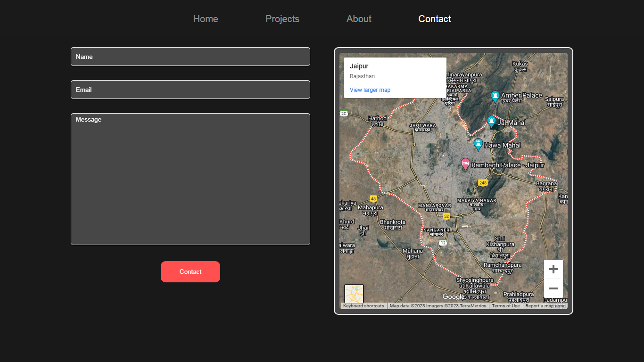Switch to the Home page
Screen dimensions: 644x362
tap(205, 19)
